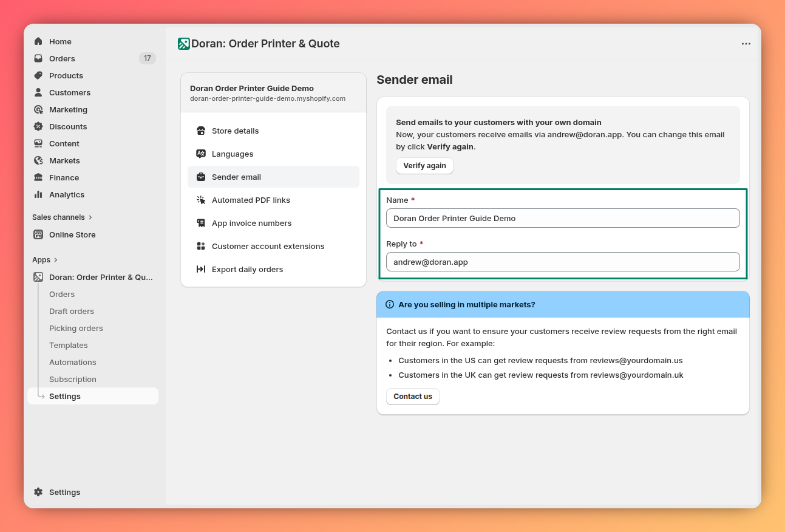785x532 pixels.
Task: Select the App invoice numbers icon
Action: [x=200, y=223]
